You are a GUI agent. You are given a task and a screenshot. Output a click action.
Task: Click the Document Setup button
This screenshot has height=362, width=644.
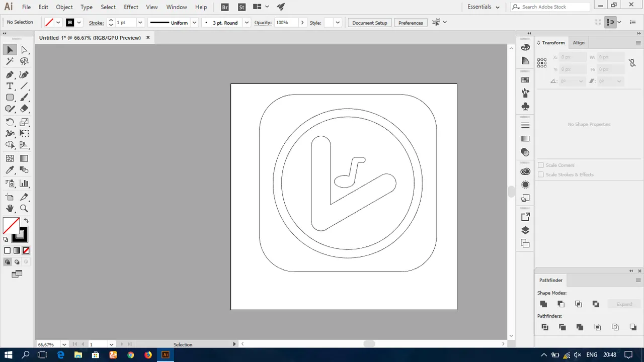pyautogui.click(x=370, y=23)
